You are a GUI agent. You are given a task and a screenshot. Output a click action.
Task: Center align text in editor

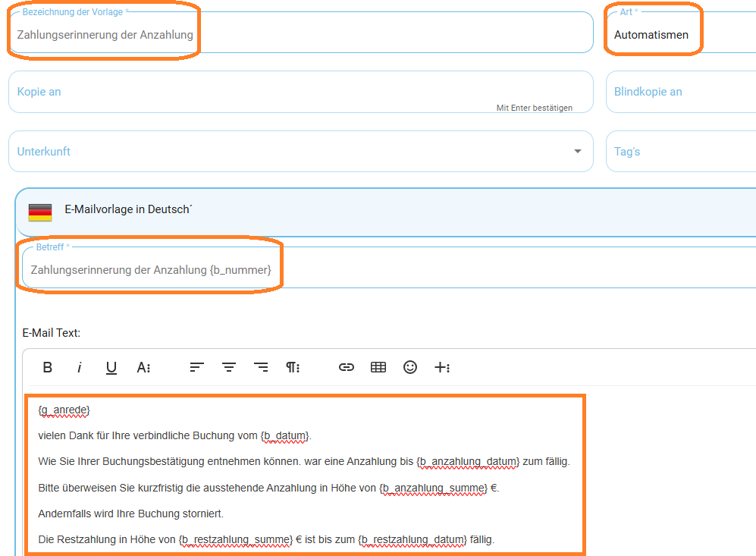(x=229, y=367)
